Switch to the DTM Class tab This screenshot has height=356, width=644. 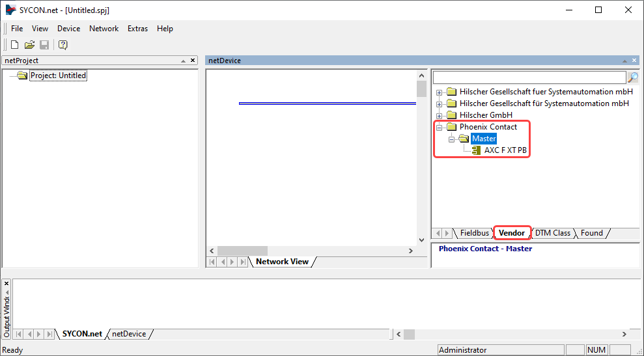pyautogui.click(x=552, y=233)
